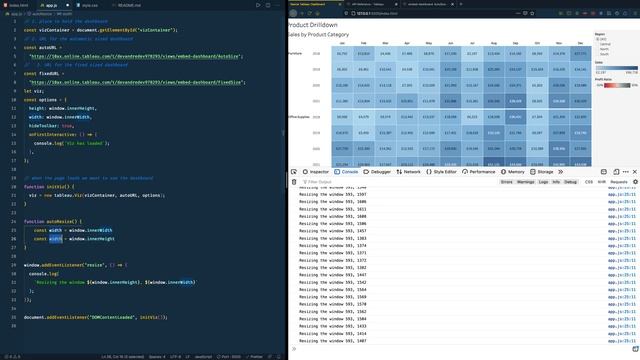Toggle the CSS console filter
This screenshot has height=360, width=640.
pos(589,182)
